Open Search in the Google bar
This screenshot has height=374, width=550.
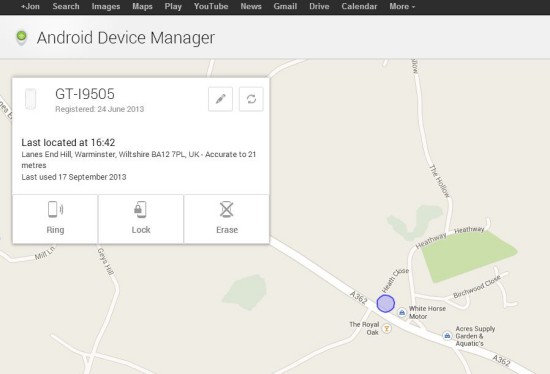pos(66,6)
